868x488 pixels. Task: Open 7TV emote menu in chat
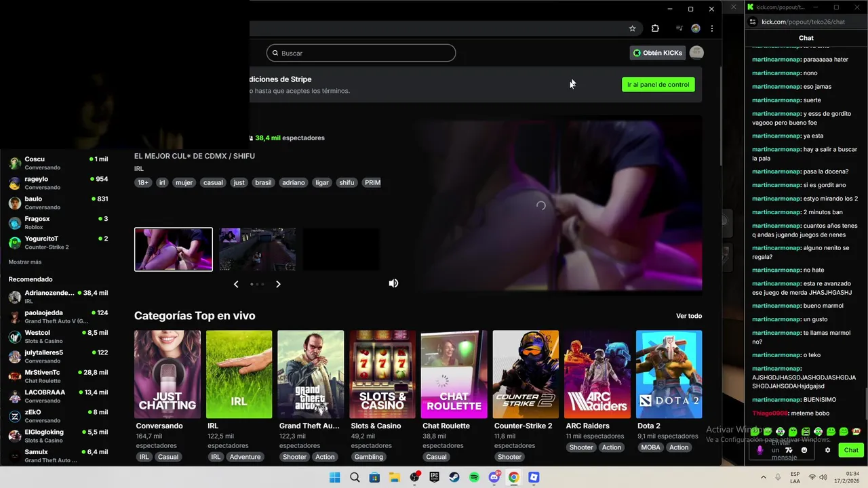coord(789,450)
